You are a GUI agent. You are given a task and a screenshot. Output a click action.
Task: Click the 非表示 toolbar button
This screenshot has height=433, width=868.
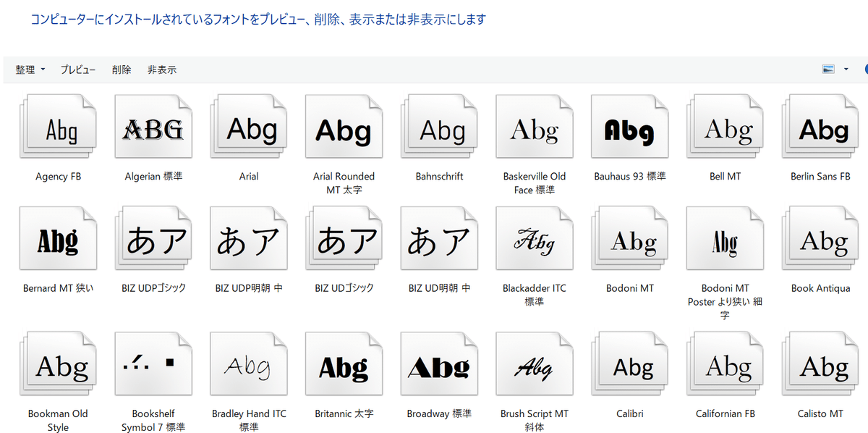162,70
